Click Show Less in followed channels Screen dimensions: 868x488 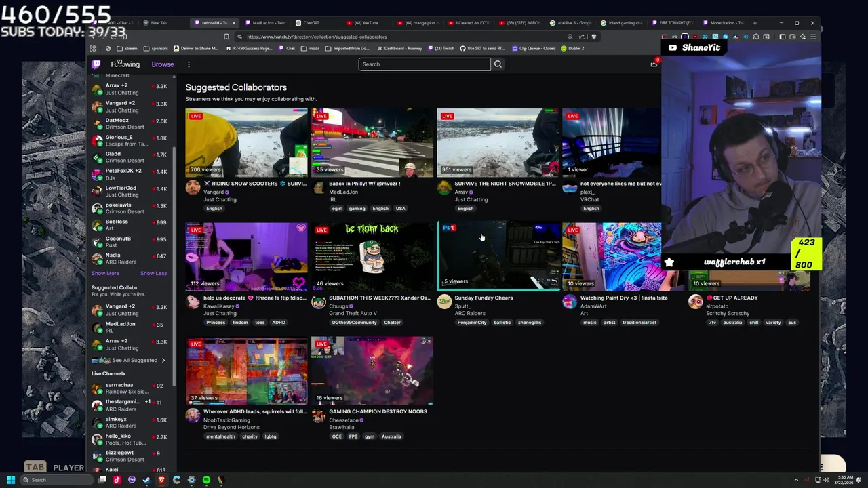point(153,273)
